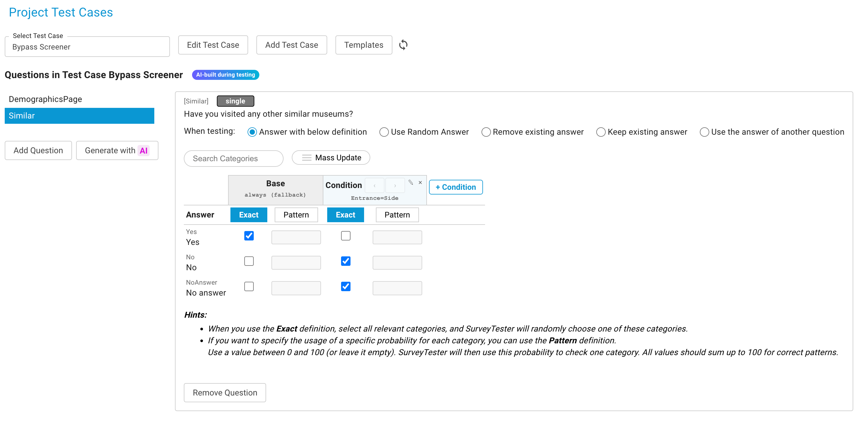Viewport: 868px width, 422px height.
Task: Check Yes checkbox in Condition column
Action: pos(346,235)
